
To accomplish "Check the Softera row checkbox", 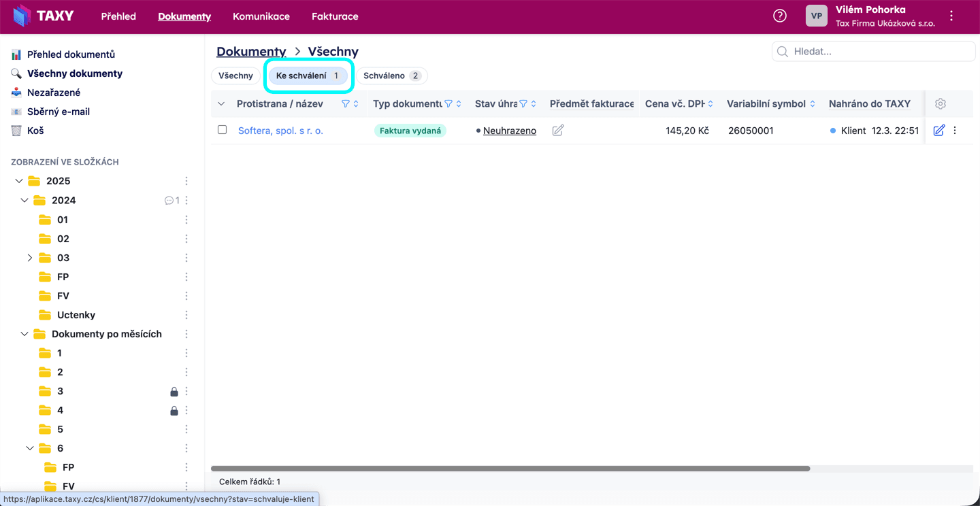I will [x=222, y=130].
